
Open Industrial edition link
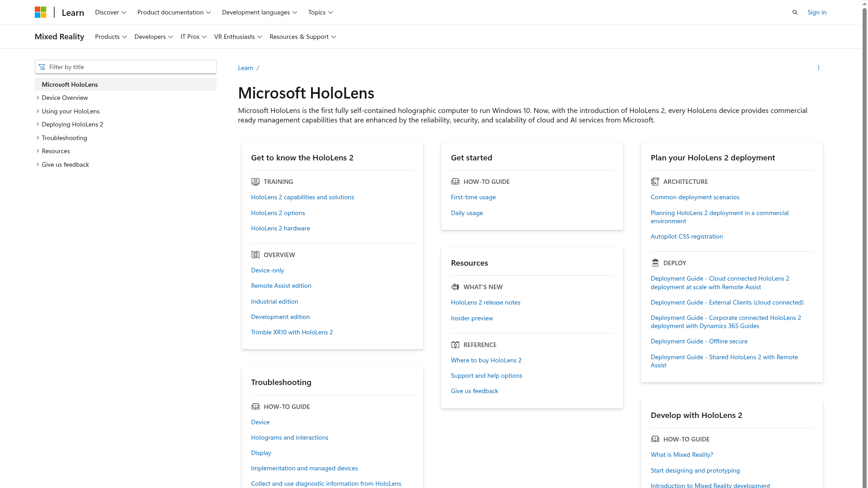coord(274,301)
